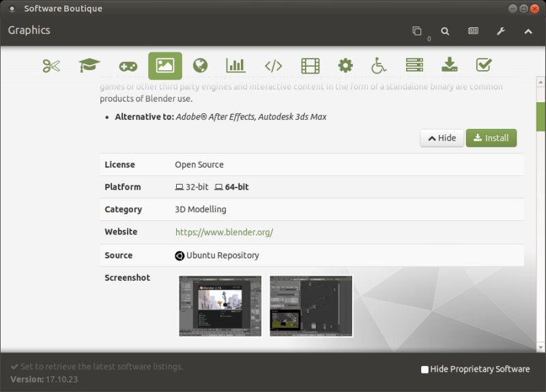This screenshot has width=546, height=392.
Task: View the first Blender screenshot thumbnail
Action: [x=220, y=305]
